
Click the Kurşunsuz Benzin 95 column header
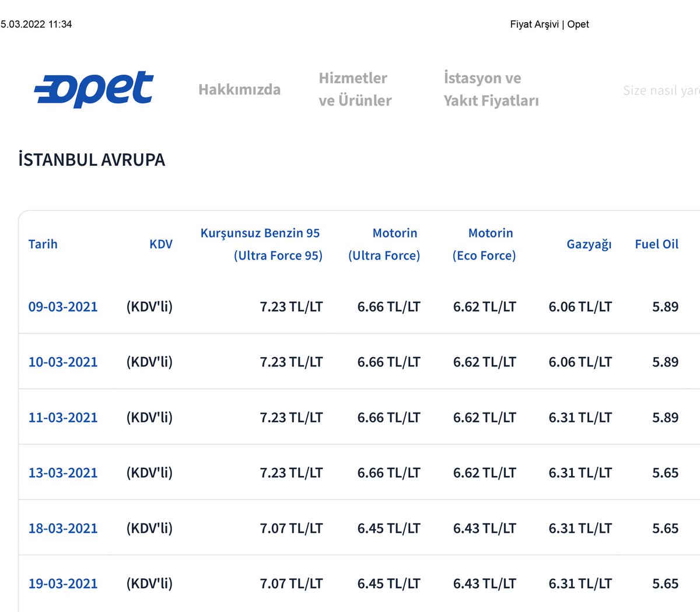(261, 244)
